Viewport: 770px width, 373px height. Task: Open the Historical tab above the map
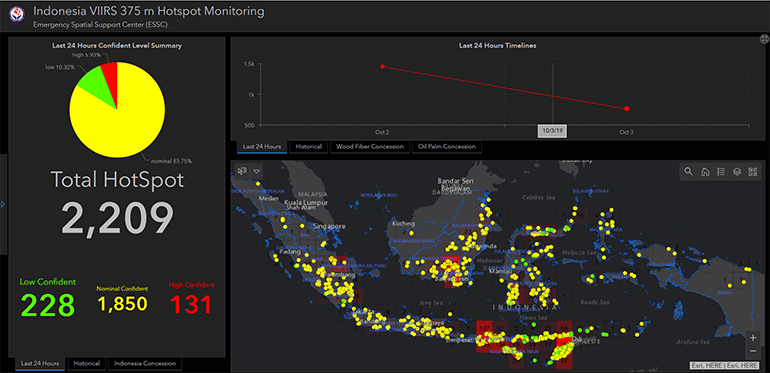point(309,147)
